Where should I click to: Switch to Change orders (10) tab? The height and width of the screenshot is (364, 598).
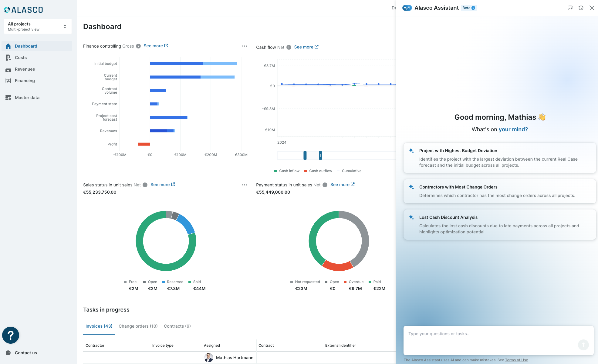coord(138,326)
